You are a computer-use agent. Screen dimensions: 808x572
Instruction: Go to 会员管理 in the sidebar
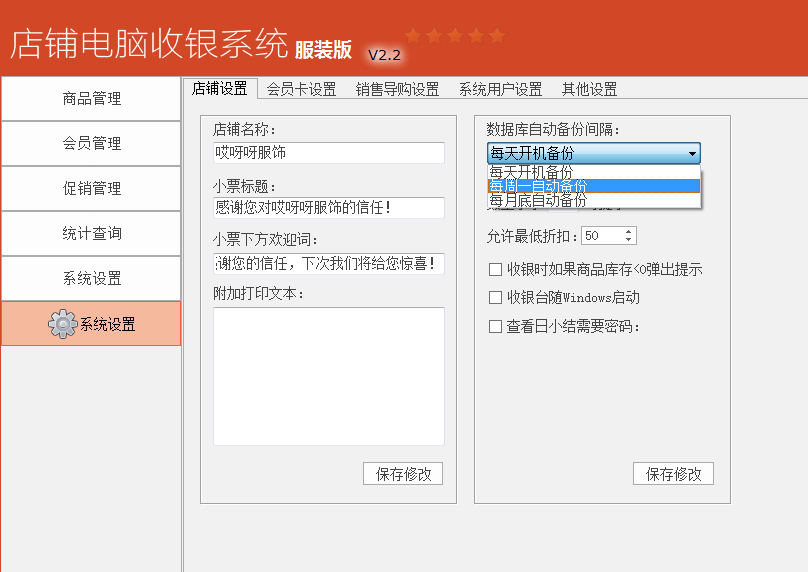(91, 143)
